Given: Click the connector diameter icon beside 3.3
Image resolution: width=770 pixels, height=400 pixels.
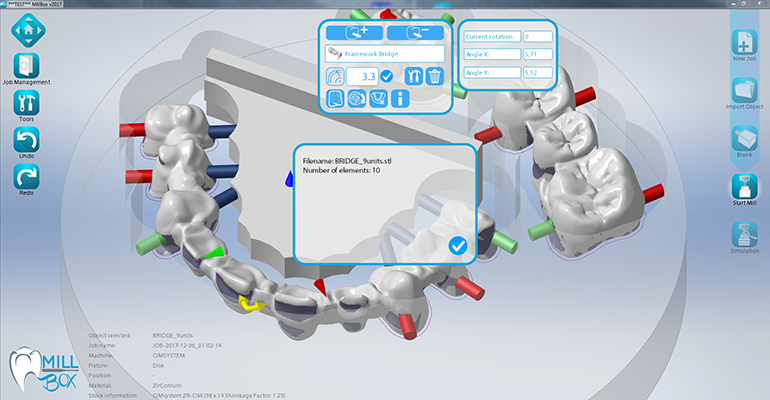Looking at the screenshot, I should point(335,77).
